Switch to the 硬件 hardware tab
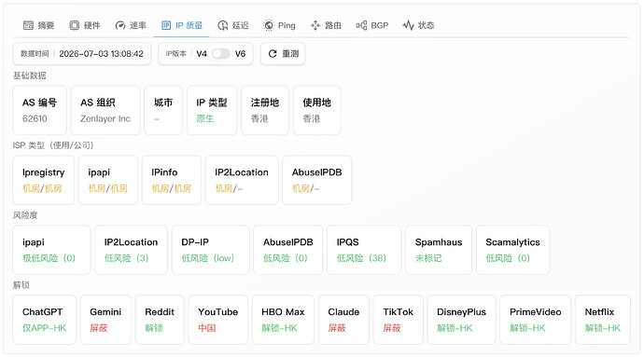The image size is (644, 357). tap(85, 25)
